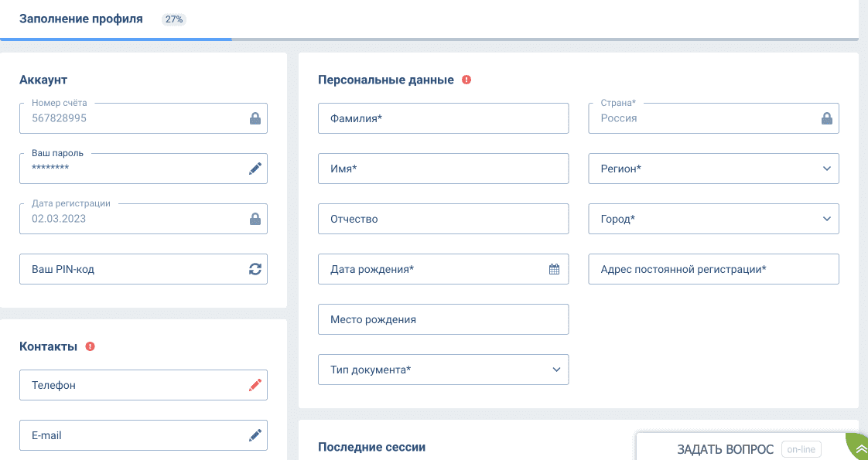This screenshot has height=460, width=868.
Task: Open the Тип документа dropdown
Action: (x=443, y=370)
